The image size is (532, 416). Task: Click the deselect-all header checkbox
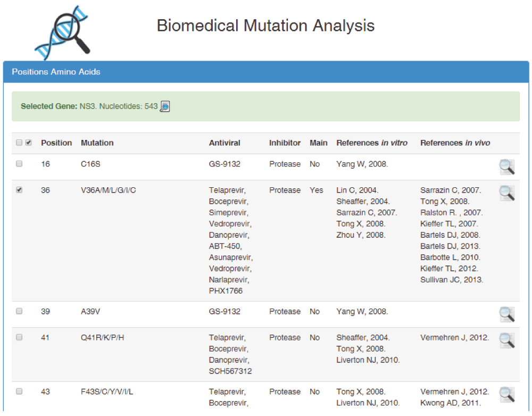(19, 143)
